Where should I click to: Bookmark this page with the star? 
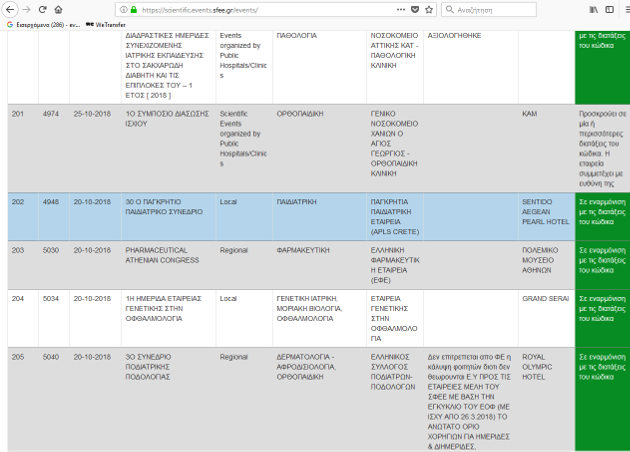[x=430, y=9]
